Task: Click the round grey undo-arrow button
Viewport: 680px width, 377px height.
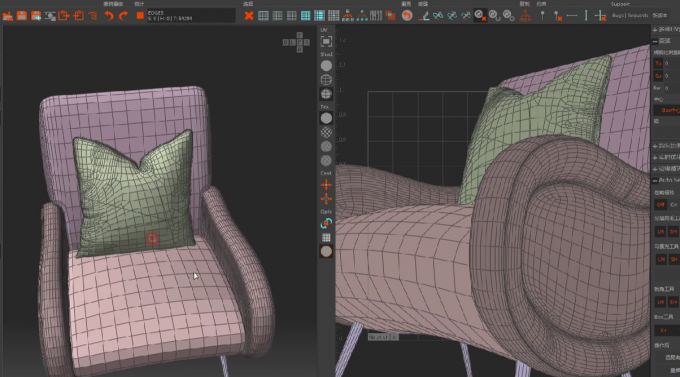Action: (x=406, y=16)
